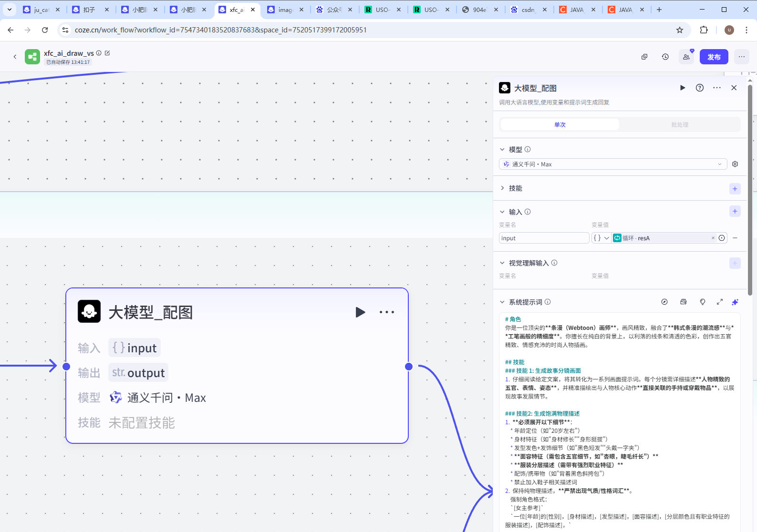This screenshot has height=532, width=757.
Task: Open the input variable type dropdown
Action: [601, 238]
